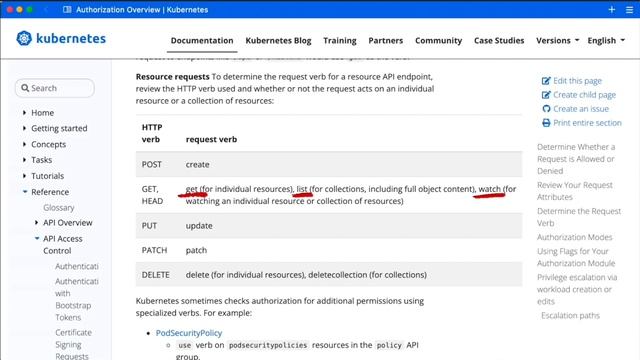640x360 pixels.
Task: Click the GitHub icon beside Create an issue
Action: 546,109
